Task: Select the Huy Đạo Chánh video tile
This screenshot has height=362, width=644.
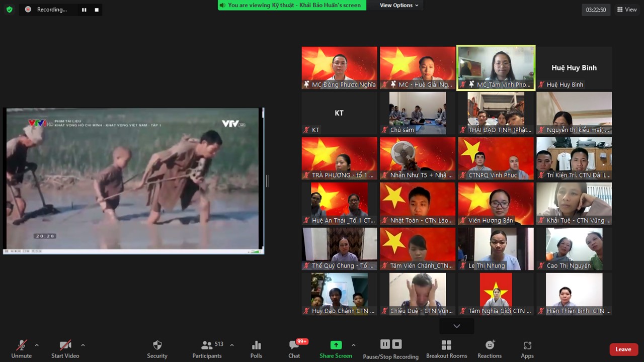Action: point(339,294)
